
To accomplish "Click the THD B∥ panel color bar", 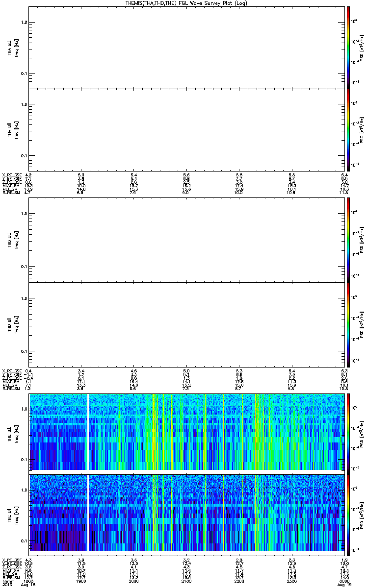I will (x=348, y=324).
